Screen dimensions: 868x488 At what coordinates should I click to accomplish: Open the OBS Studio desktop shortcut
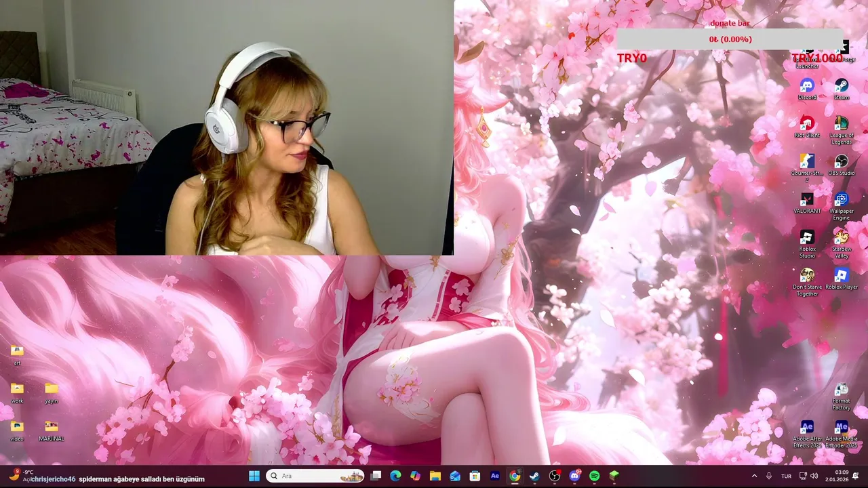(842, 165)
